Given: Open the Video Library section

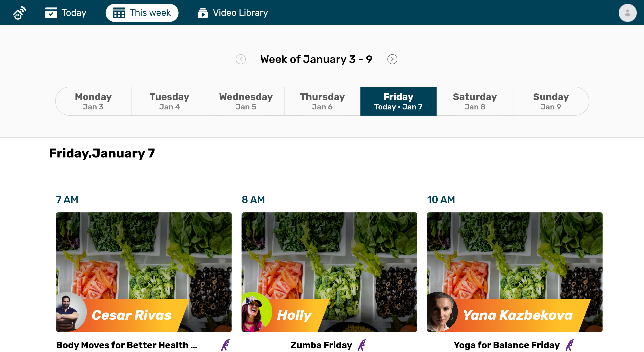Looking at the screenshot, I should (233, 13).
